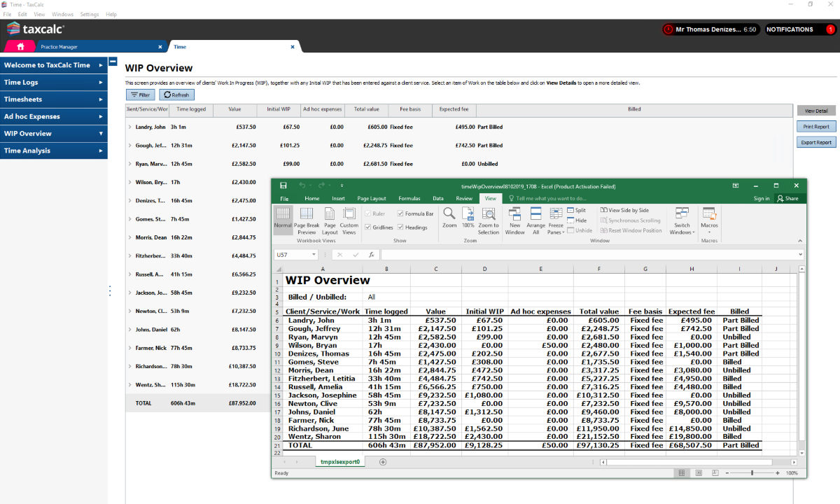Refresh the WIP Overview table

pos(177,94)
